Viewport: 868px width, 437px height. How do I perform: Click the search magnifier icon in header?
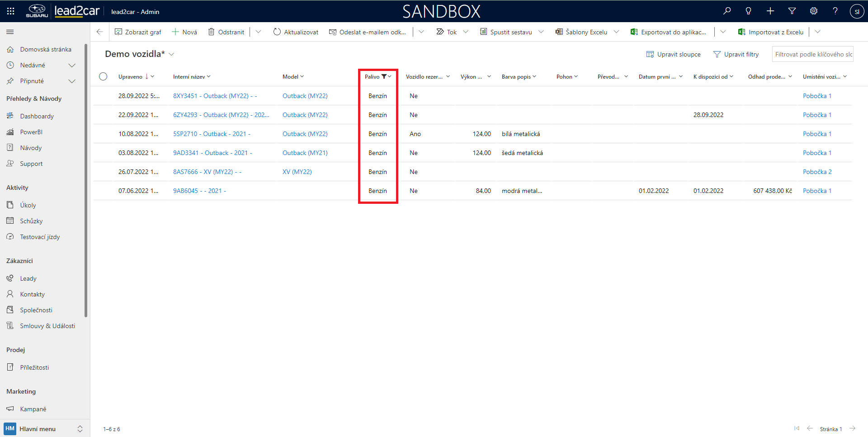coord(727,11)
